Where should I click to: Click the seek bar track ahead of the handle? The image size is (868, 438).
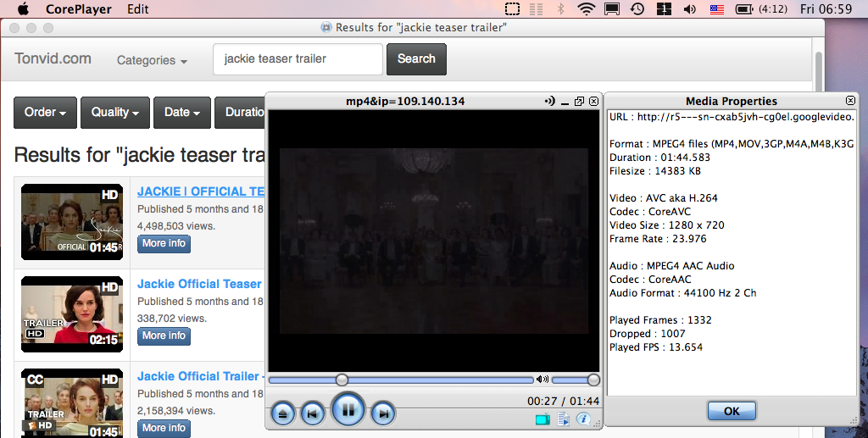(441, 380)
